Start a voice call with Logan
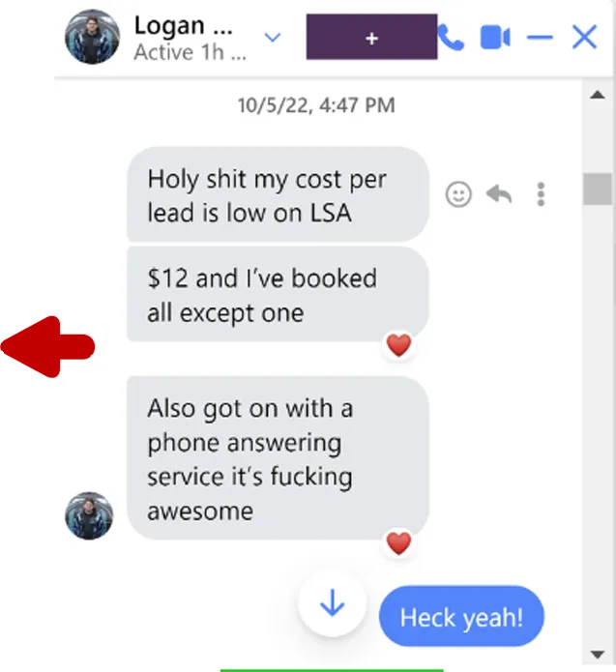The width and height of the screenshot is (616, 672). pyautogui.click(x=451, y=38)
